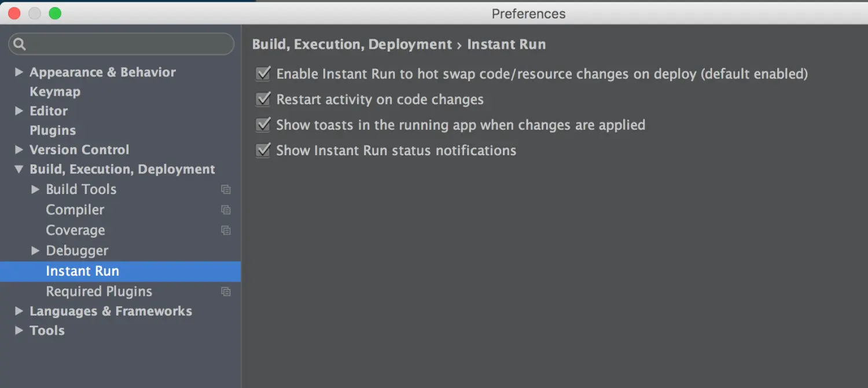Click the search magnifier icon
The height and width of the screenshot is (388, 868).
point(20,44)
